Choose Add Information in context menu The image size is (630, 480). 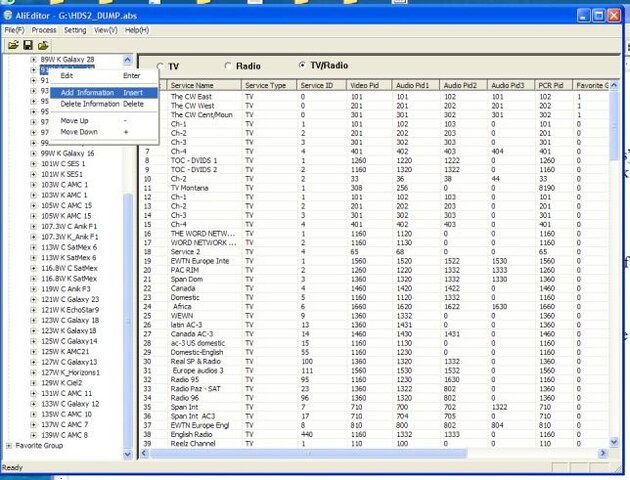coord(104,93)
